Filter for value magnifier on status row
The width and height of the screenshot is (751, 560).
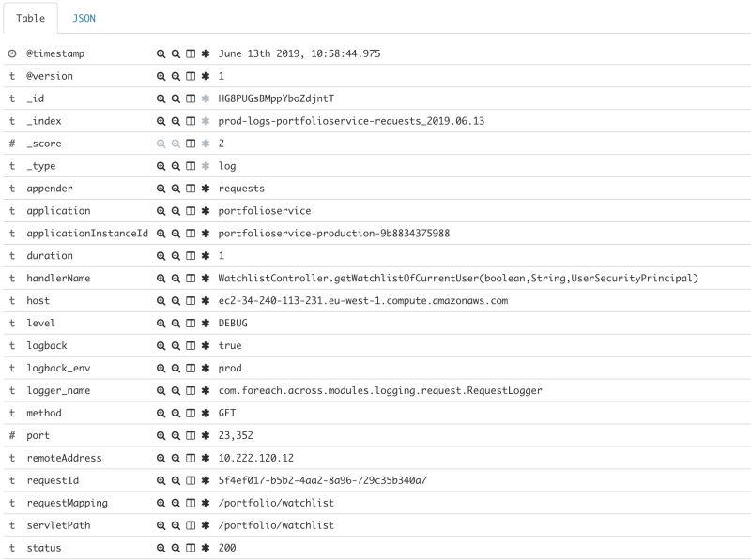(x=161, y=548)
